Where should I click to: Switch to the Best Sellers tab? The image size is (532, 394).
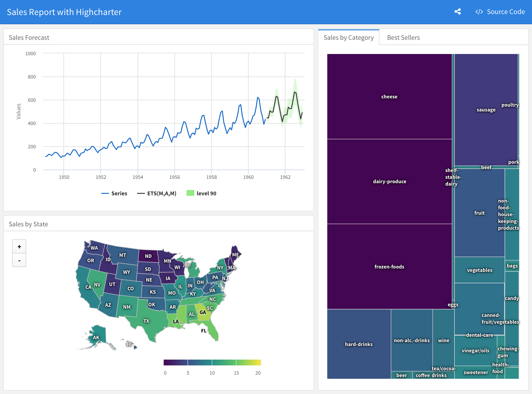point(403,38)
